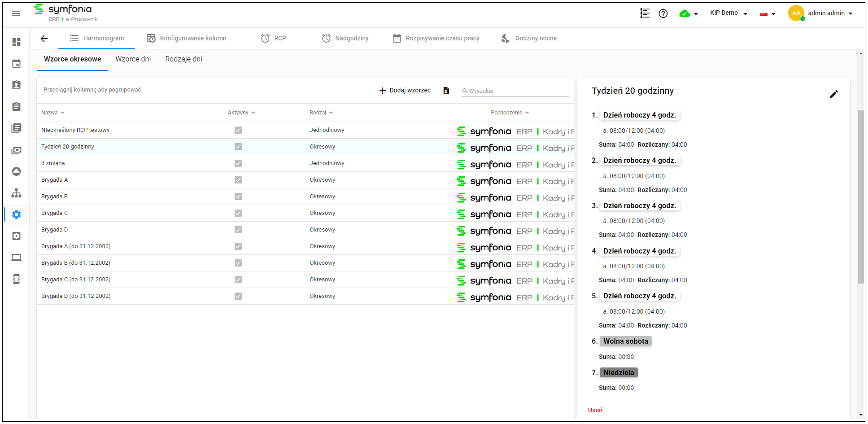The height and width of the screenshot is (424, 868).
Task: Open the hamburger navigation menu
Action: pos(16,13)
